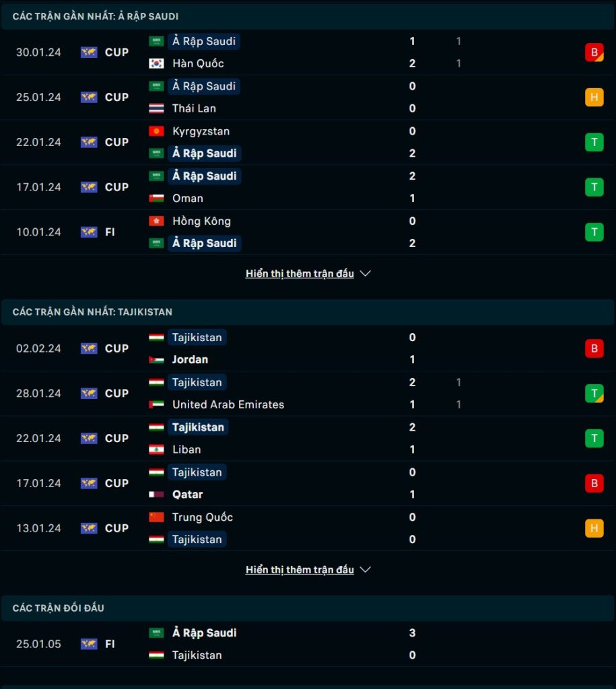Viewport: 616px width, 689px height.
Task: Click the green T badge for the Kyrgyzstan match
Action: [594, 142]
